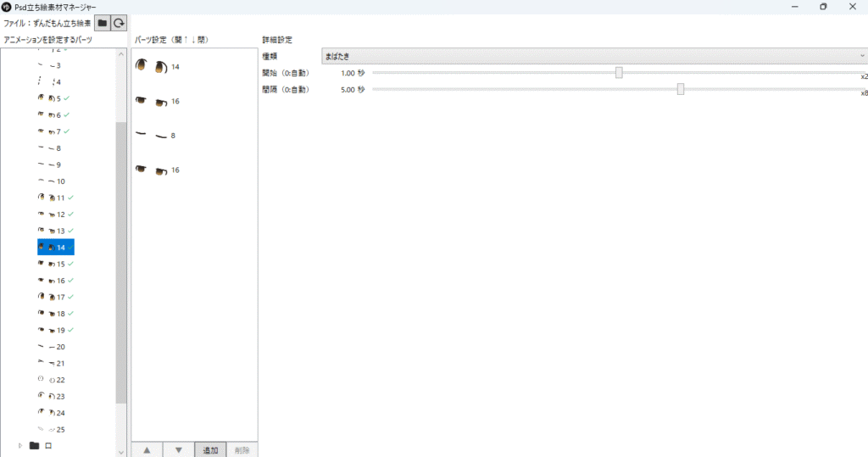Click the 間隔 slider handle
868x457 pixels.
coord(681,89)
